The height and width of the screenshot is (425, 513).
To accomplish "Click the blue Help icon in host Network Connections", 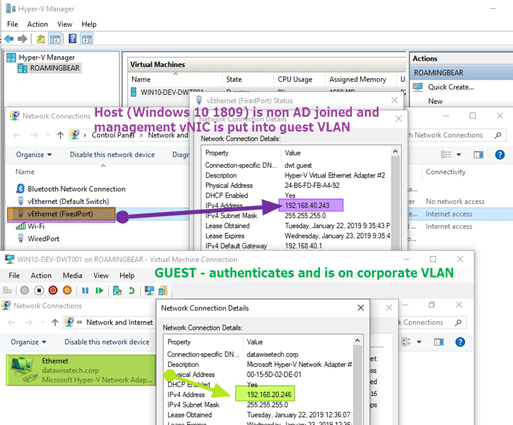I will pos(500,155).
